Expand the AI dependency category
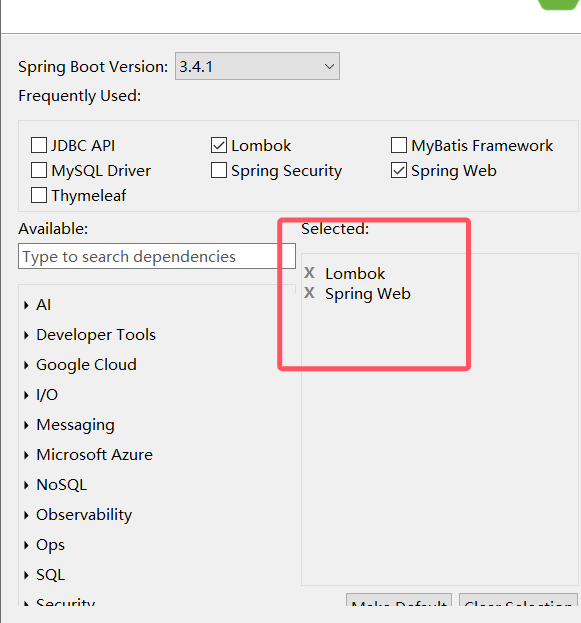Viewport: 581px width, 623px height. pos(26,305)
